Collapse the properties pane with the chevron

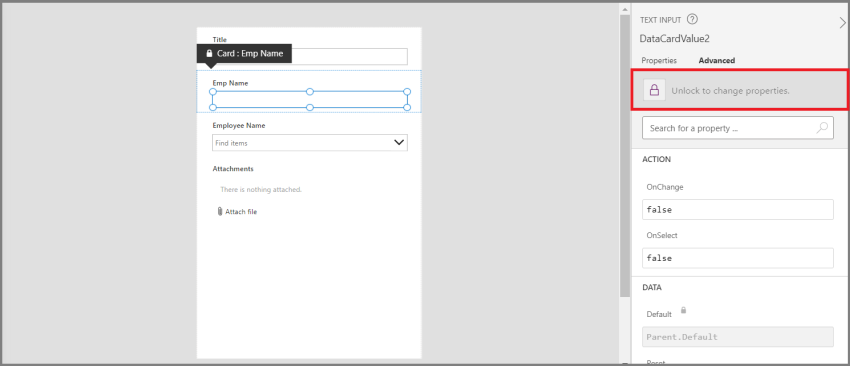tap(842, 23)
